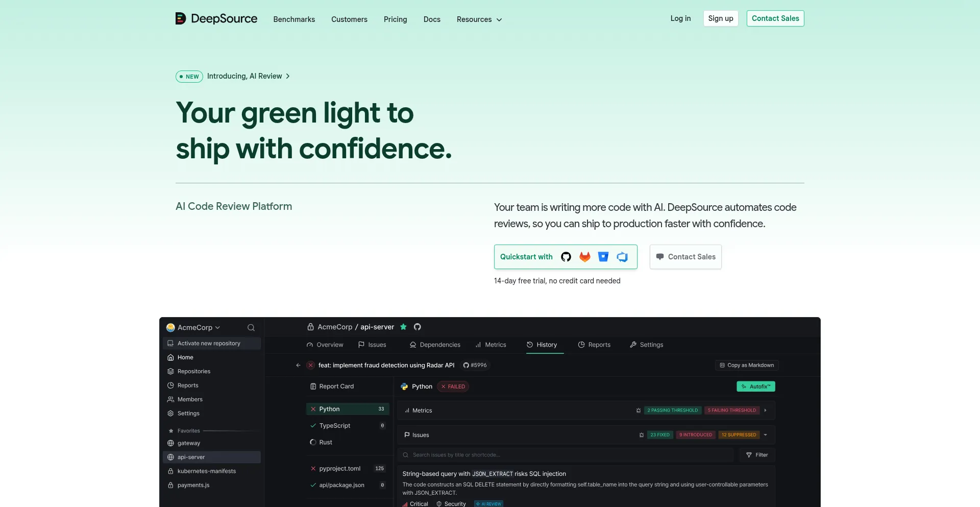Click the Sign up button
This screenshot has width=980, height=507.
pos(720,18)
